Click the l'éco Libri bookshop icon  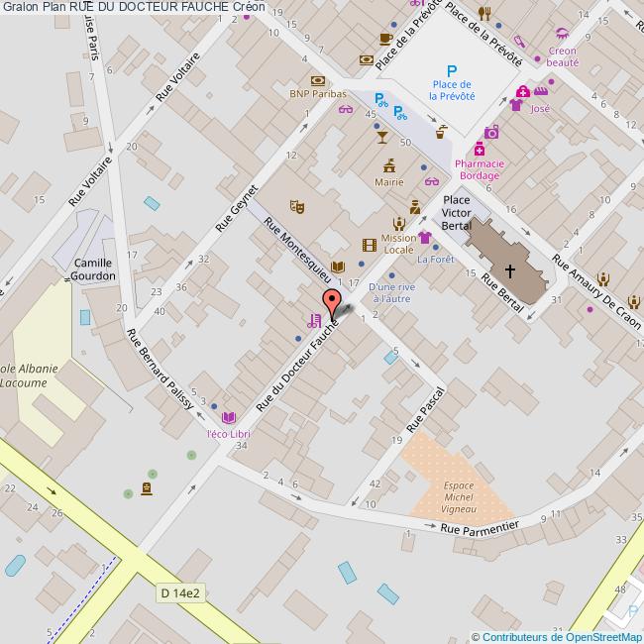tap(229, 417)
